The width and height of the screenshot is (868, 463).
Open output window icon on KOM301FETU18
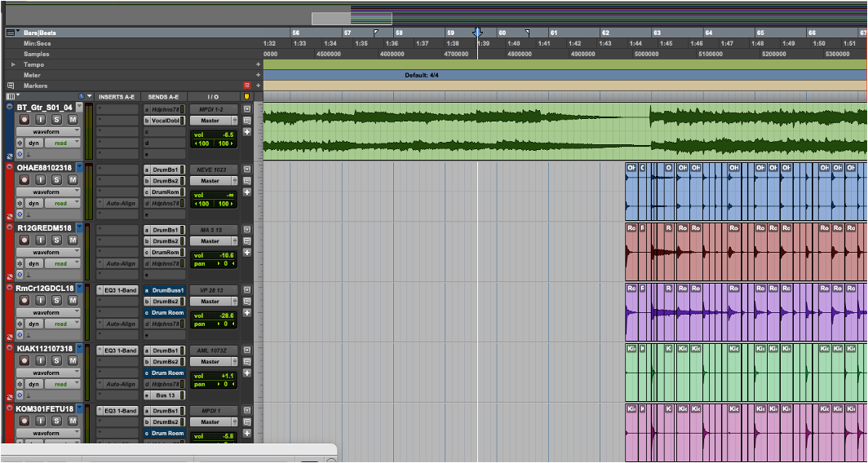click(247, 411)
